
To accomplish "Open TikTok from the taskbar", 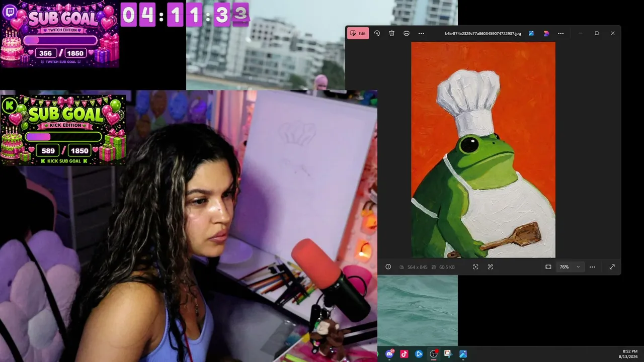I will (404, 354).
